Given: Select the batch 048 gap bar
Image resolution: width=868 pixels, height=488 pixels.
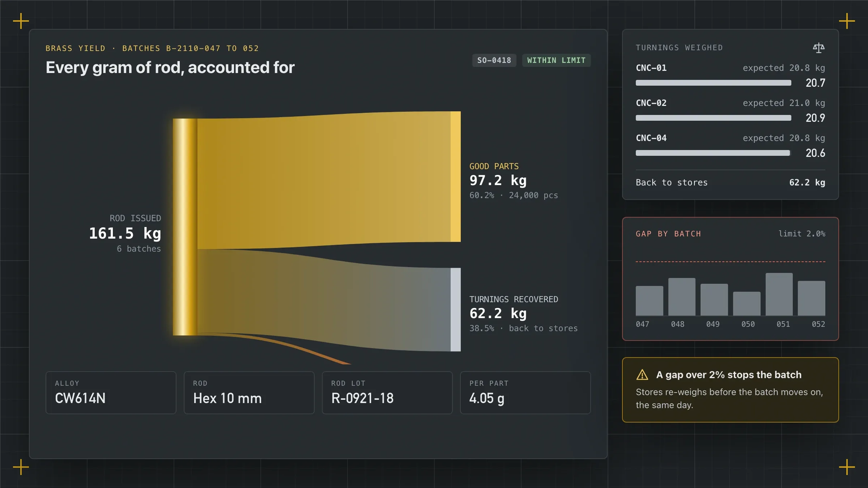Looking at the screenshot, I should [682, 297].
